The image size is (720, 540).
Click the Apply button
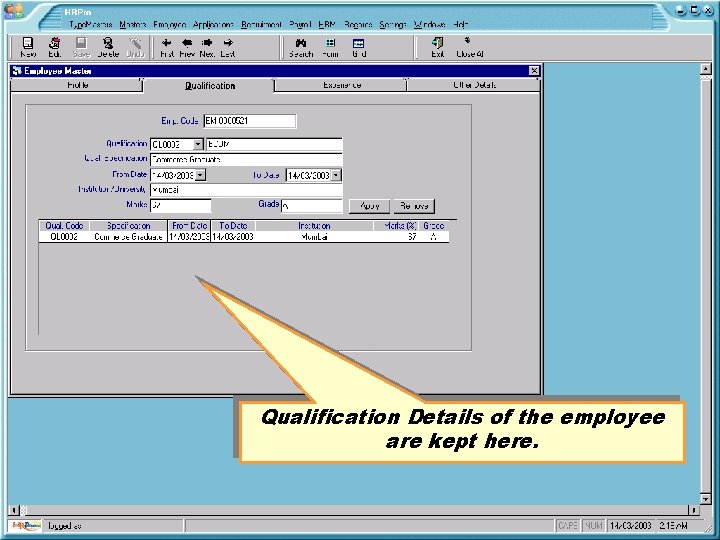tap(370, 206)
